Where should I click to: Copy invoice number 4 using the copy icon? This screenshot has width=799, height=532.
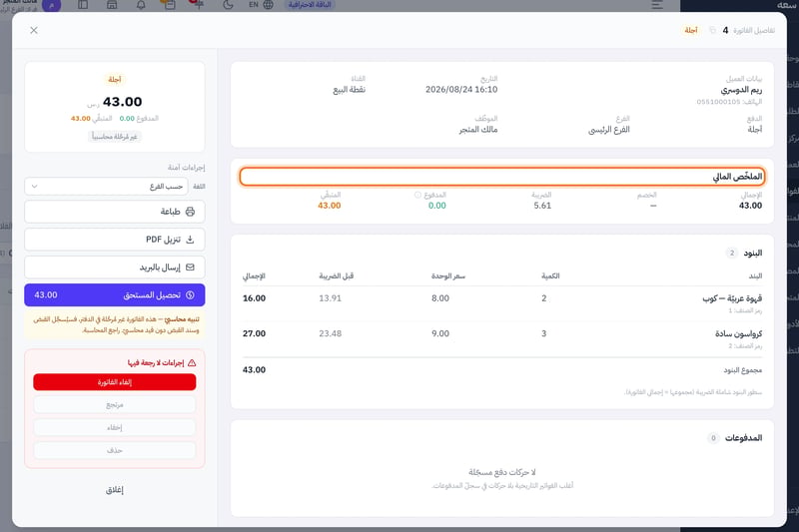(x=712, y=31)
